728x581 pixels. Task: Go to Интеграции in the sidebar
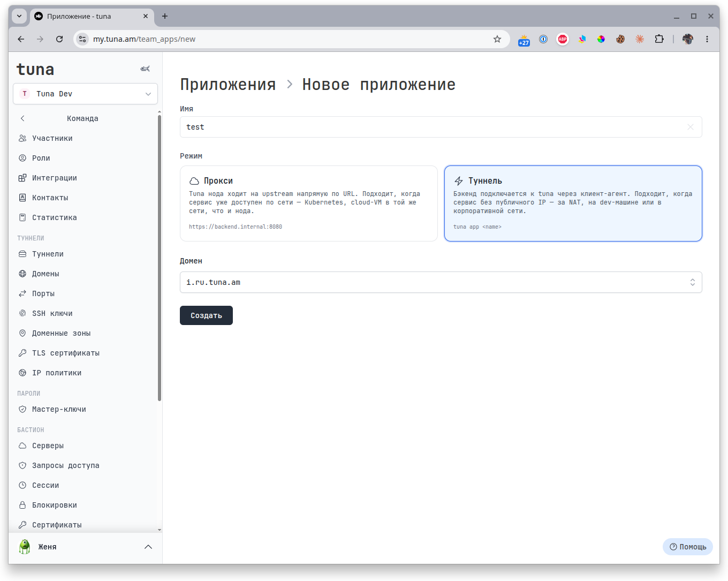pos(55,178)
